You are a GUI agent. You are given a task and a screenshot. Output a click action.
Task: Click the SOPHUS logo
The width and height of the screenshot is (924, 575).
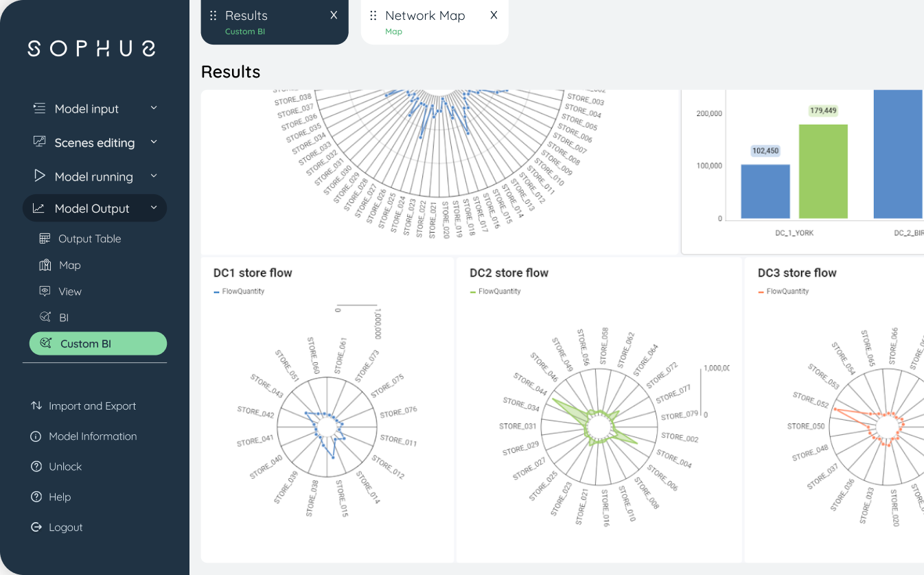pos(91,48)
